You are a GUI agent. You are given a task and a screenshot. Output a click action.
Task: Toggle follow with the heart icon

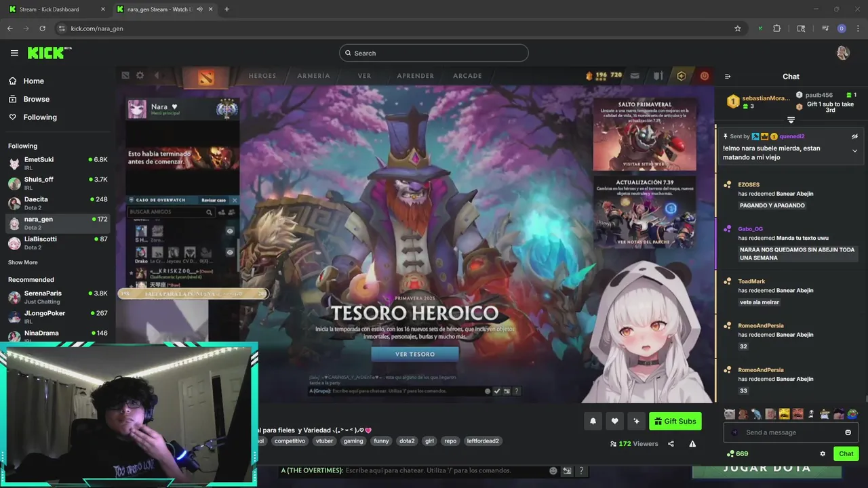click(614, 421)
